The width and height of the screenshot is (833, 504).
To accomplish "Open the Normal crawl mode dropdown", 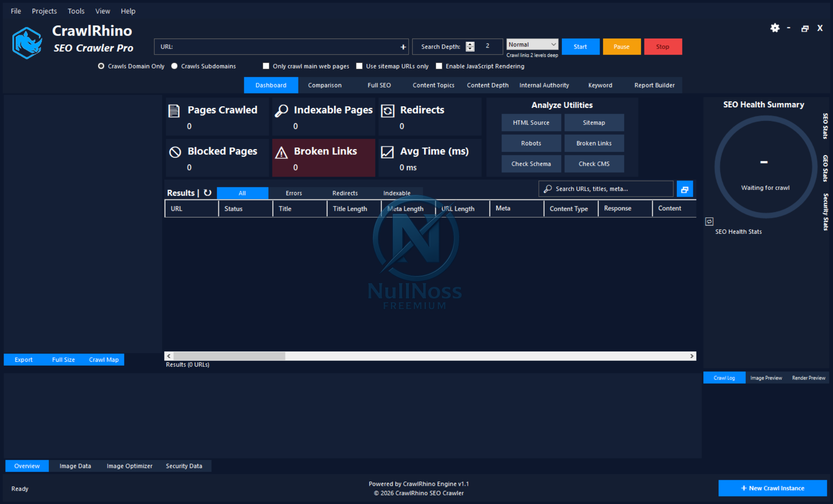I will click(532, 45).
